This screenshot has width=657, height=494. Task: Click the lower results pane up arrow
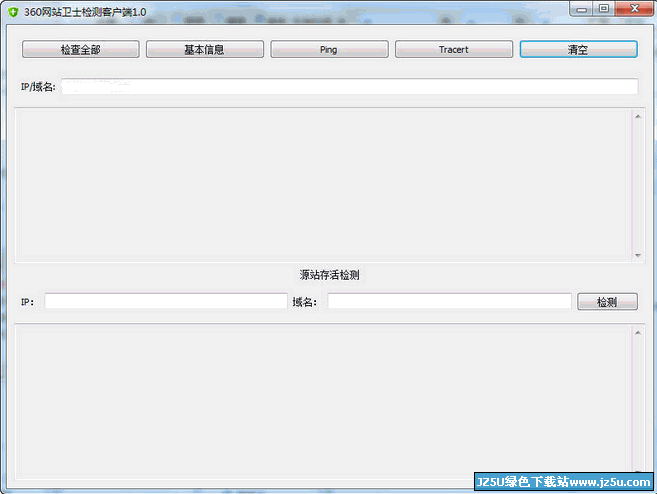click(x=638, y=333)
